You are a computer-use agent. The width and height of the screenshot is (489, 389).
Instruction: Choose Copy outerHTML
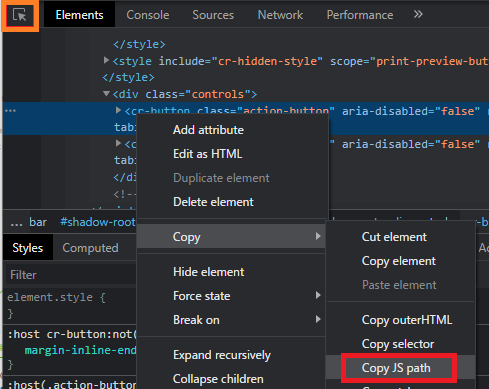pyautogui.click(x=407, y=320)
